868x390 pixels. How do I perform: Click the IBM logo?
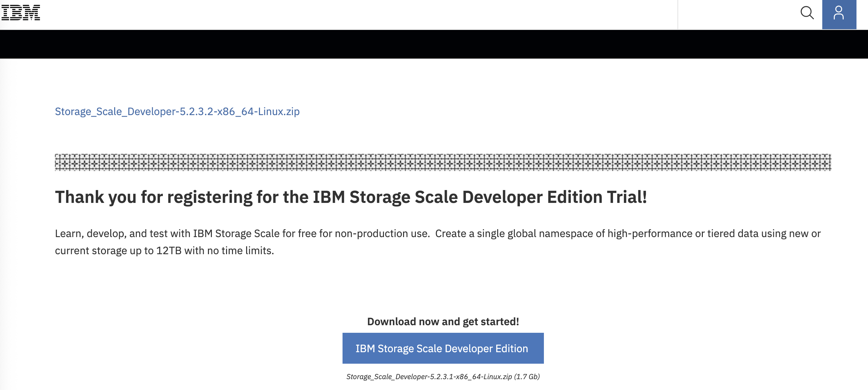(21, 13)
